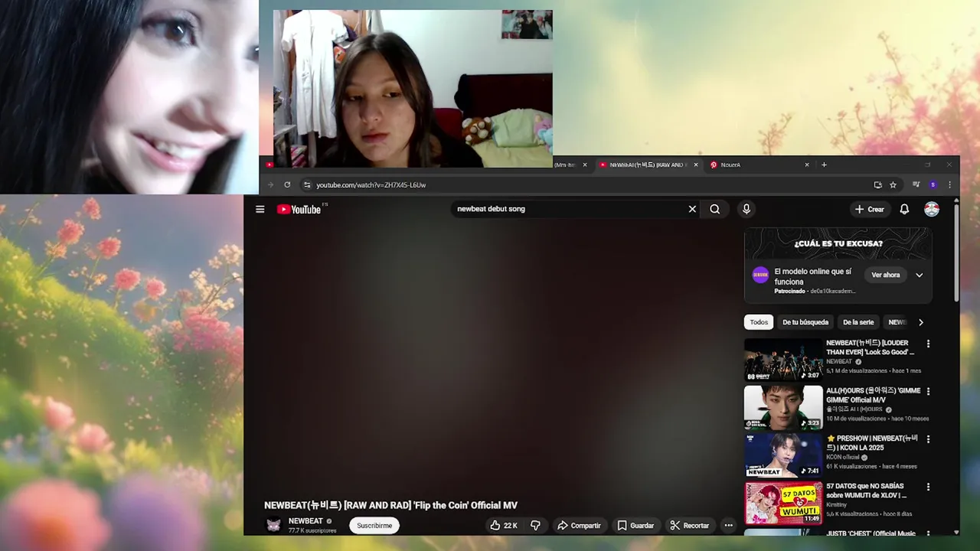Select 'De la serie' filter chip
Viewport: 980px width, 551px height.
tap(858, 322)
